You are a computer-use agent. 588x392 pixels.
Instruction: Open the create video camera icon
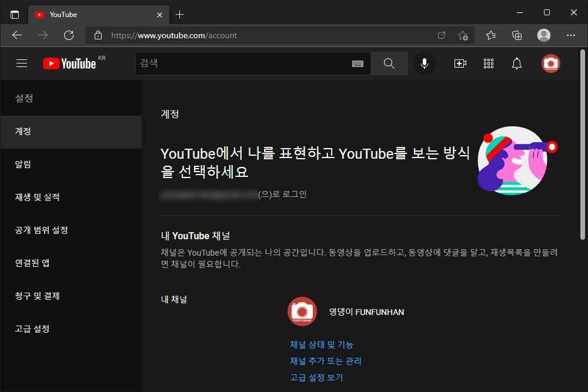pyautogui.click(x=460, y=63)
